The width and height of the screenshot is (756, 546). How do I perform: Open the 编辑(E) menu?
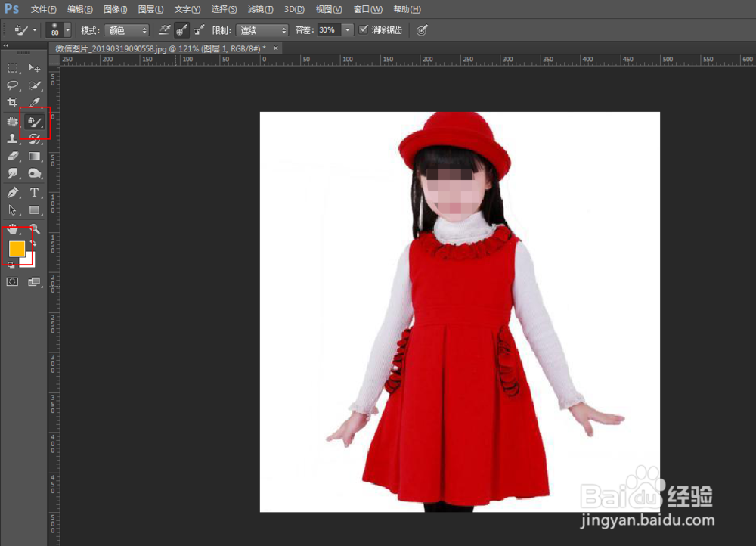point(80,9)
